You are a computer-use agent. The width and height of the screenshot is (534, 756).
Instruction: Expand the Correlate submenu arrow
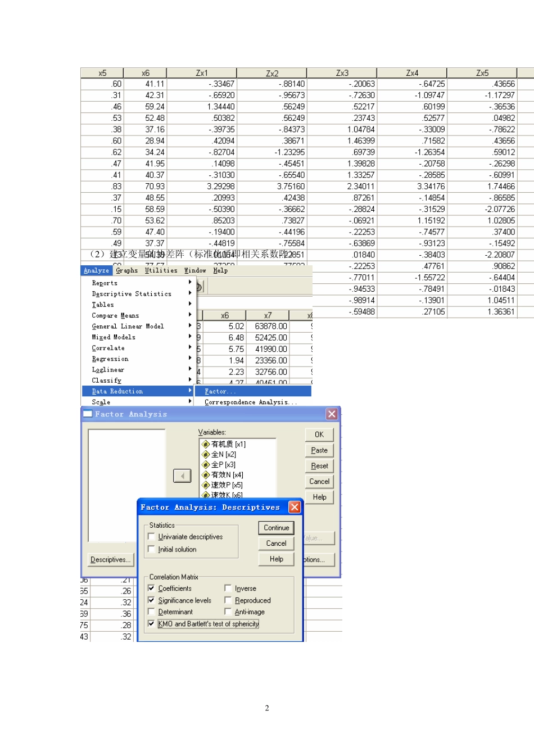click(190, 348)
